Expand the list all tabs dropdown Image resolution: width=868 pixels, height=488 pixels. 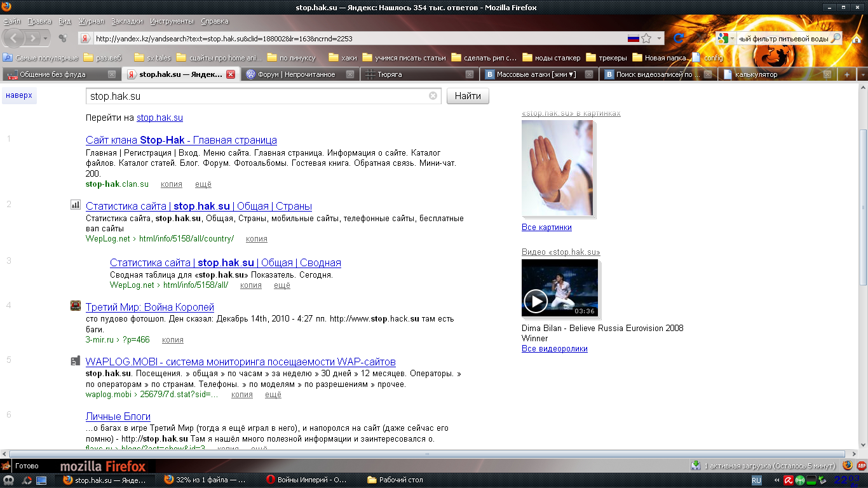pyautogui.click(x=862, y=74)
